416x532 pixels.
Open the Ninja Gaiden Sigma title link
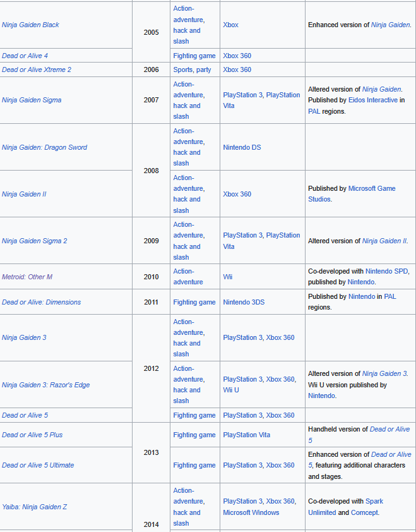[32, 100]
